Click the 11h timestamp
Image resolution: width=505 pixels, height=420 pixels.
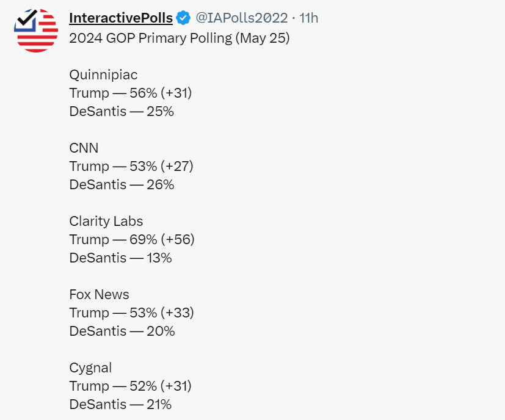tap(308, 18)
